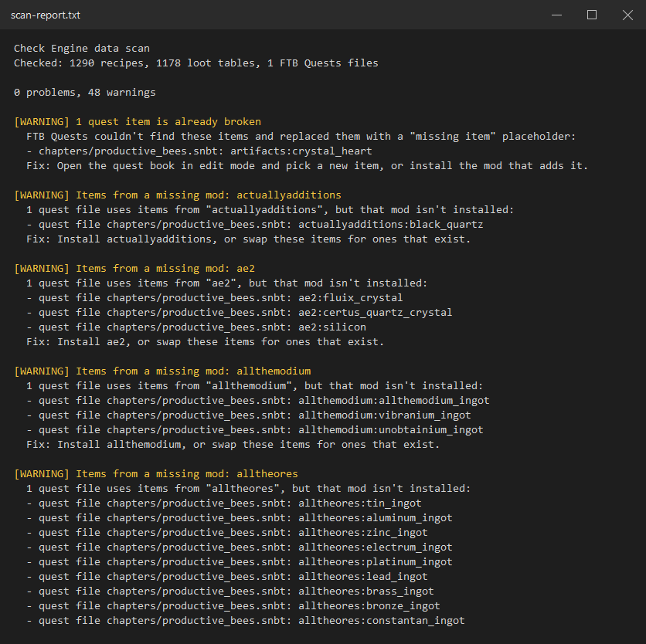Click the allthemodium:unobtainium_ingot entry line

coord(254,430)
